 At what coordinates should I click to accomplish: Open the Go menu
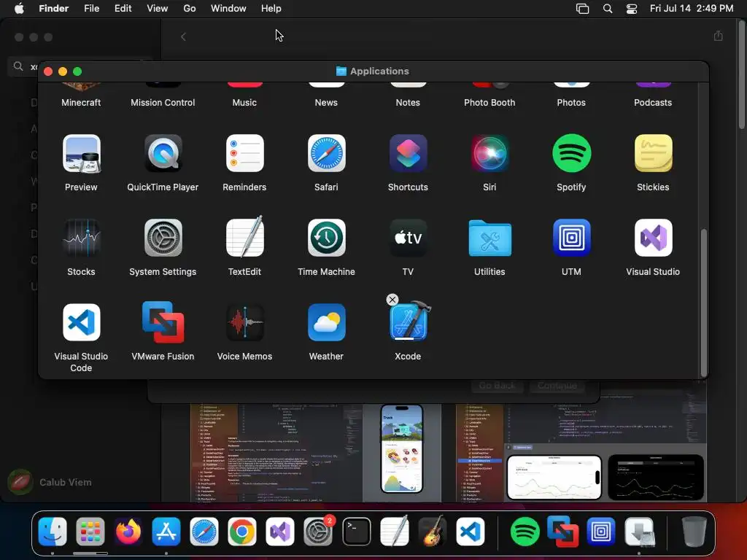[x=190, y=9]
